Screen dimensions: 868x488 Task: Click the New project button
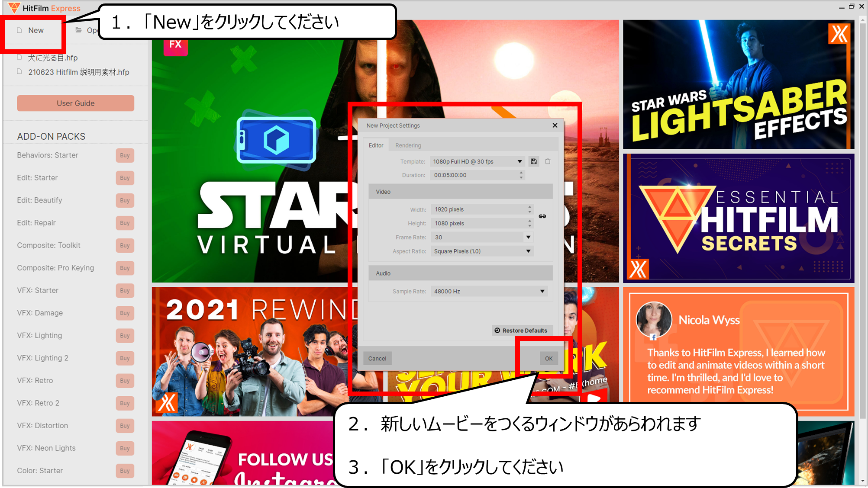point(31,30)
